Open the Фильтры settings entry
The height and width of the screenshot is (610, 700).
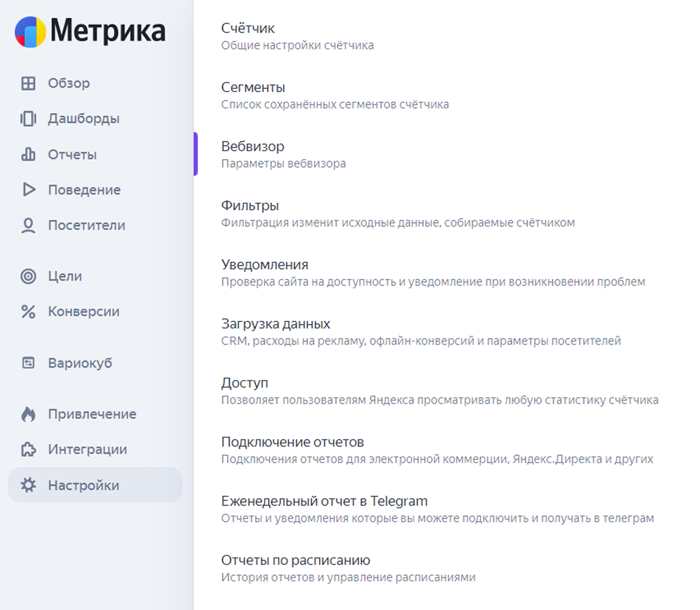[250, 206]
